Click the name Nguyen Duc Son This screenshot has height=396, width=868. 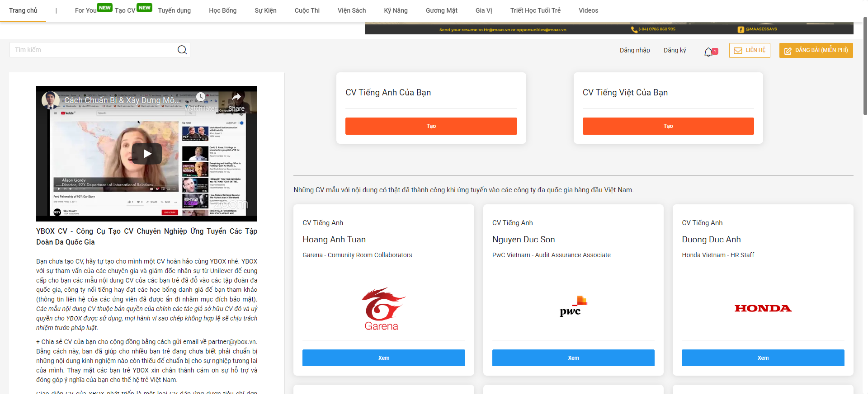524,240
